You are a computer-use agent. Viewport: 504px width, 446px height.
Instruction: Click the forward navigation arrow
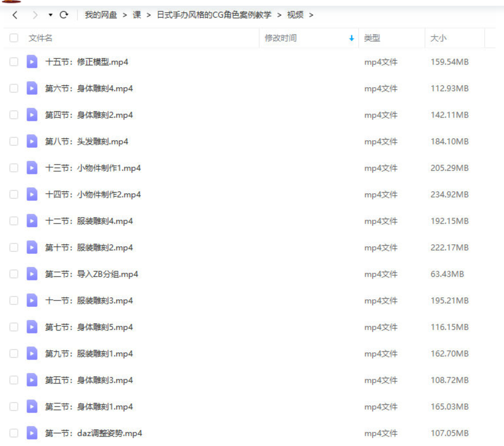click(35, 15)
